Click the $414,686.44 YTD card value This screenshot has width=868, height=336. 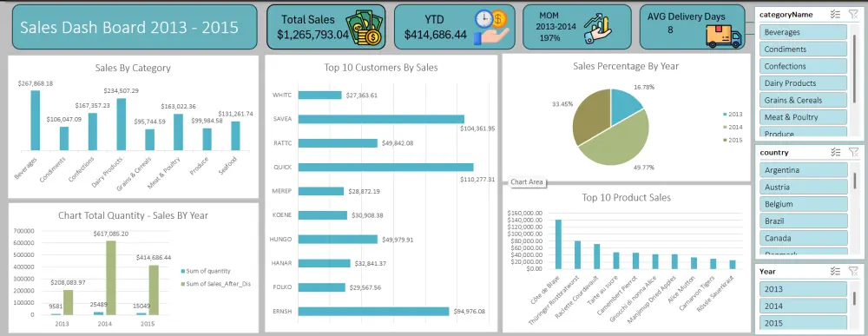[x=435, y=35]
